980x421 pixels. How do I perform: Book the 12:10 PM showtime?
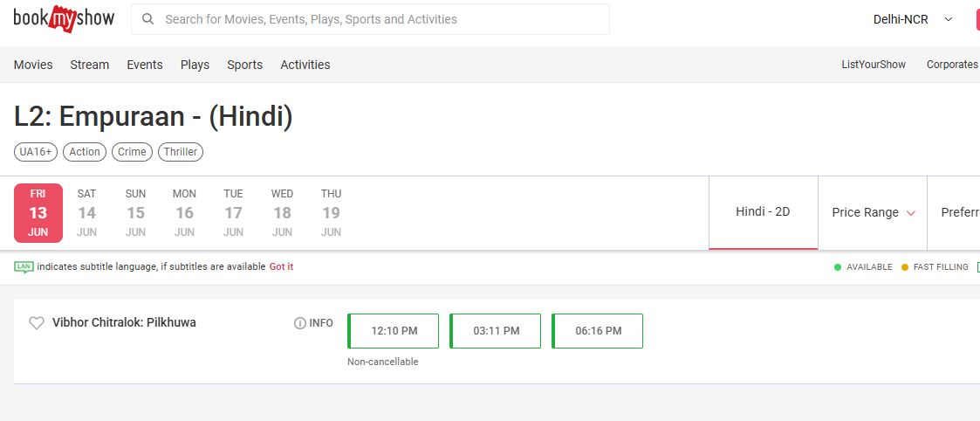[x=394, y=331]
